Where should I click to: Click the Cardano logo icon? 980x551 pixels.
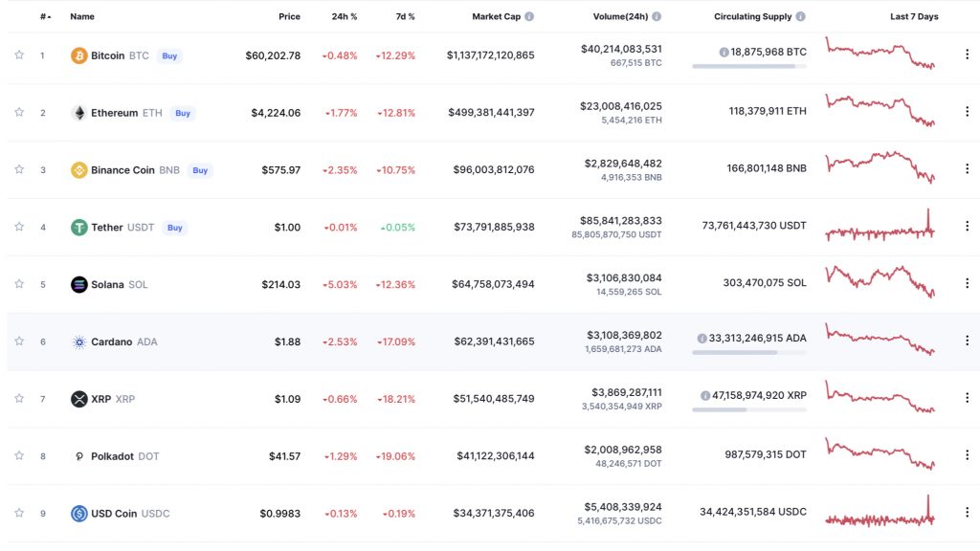click(78, 342)
